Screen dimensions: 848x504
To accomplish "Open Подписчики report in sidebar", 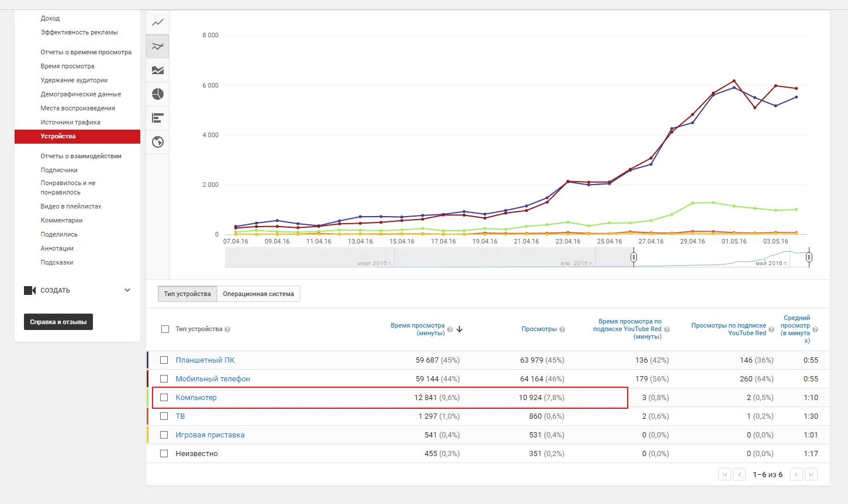I will coord(59,171).
